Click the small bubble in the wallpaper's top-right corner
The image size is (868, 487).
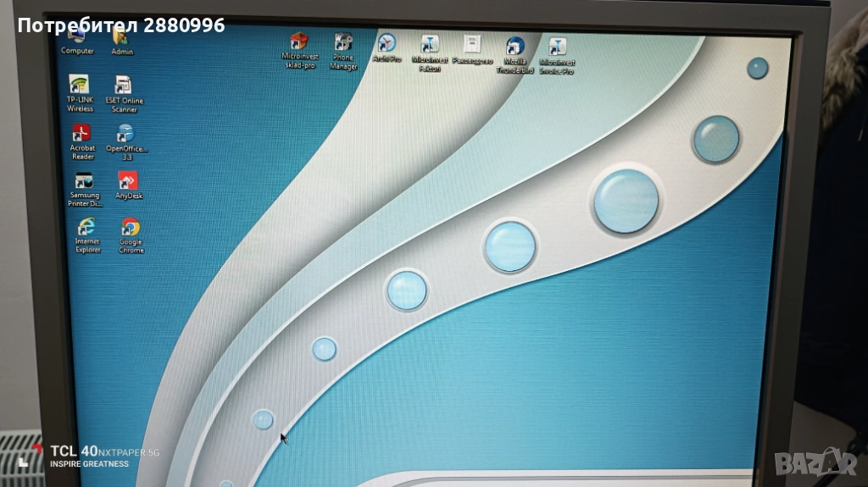tap(757, 69)
